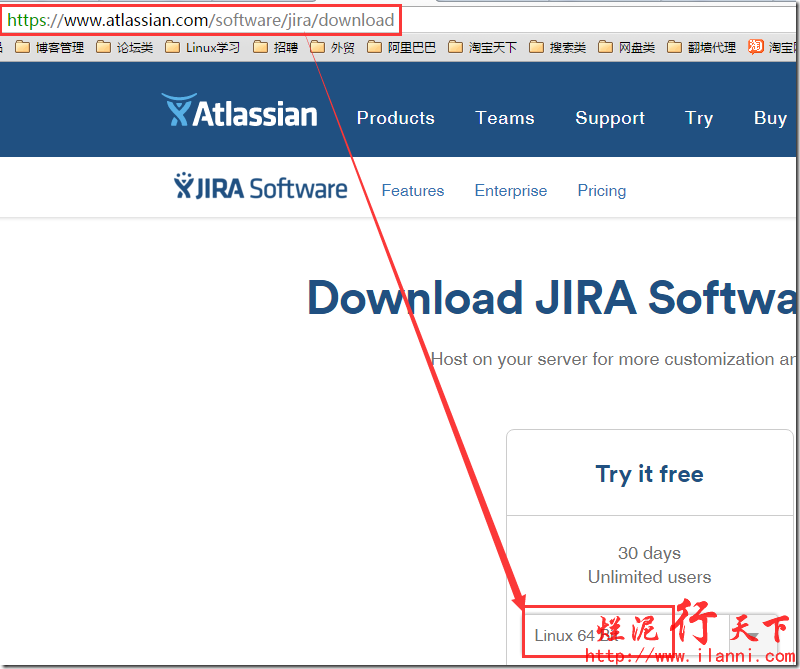
Task: Open the 论坛类 bookmark folder
Action: click(x=124, y=47)
